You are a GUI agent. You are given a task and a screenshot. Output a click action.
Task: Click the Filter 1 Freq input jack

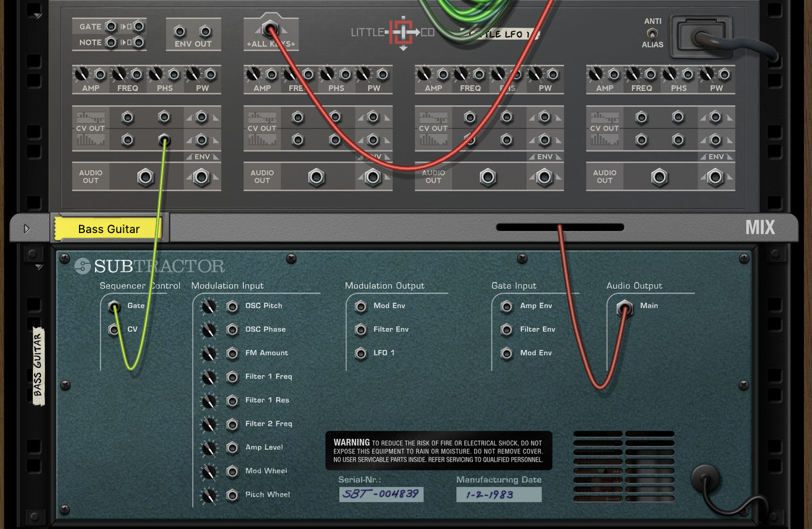pyautogui.click(x=233, y=377)
